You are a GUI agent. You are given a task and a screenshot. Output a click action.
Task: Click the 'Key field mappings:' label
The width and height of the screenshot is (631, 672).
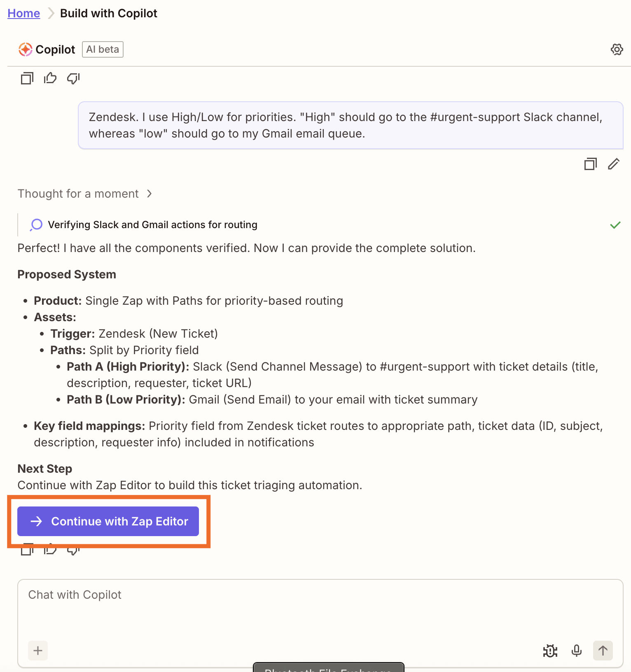89,426
